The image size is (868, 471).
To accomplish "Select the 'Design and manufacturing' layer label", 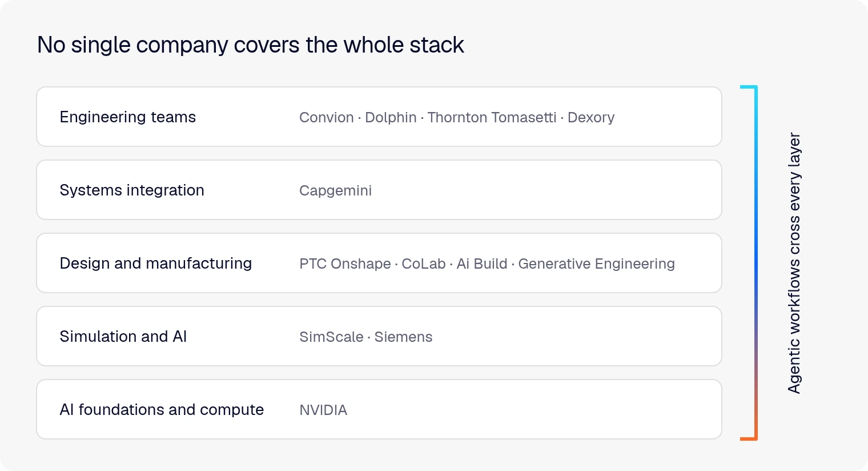I will click(x=156, y=264).
